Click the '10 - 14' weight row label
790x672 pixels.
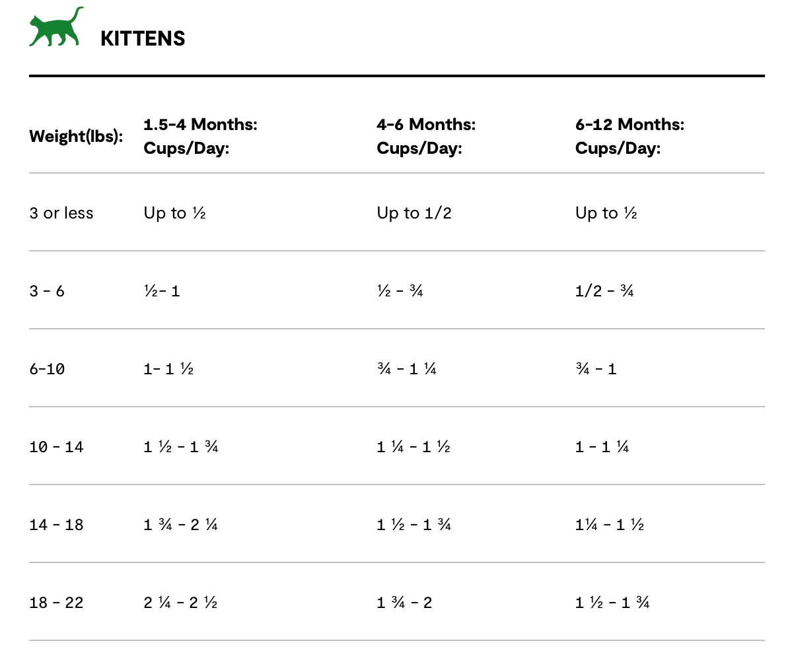tap(56, 447)
